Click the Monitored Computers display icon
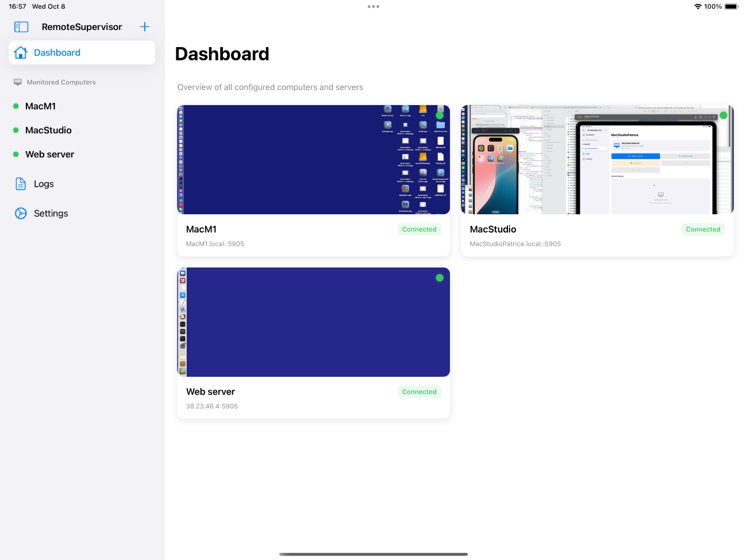 coord(18,82)
